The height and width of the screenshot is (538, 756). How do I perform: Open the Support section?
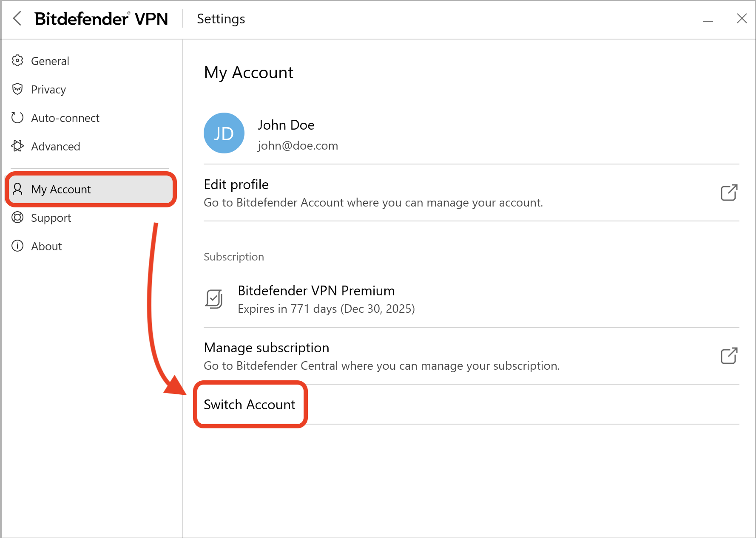point(51,218)
